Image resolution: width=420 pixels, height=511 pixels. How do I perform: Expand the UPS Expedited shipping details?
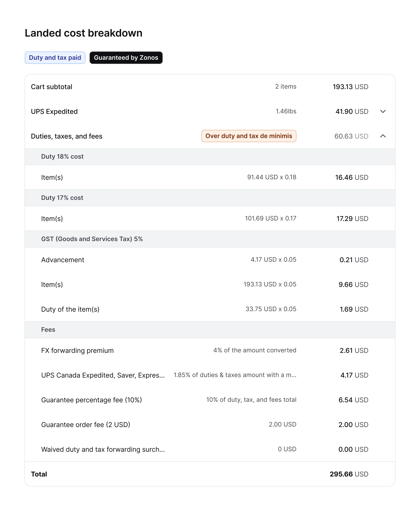tap(383, 112)
